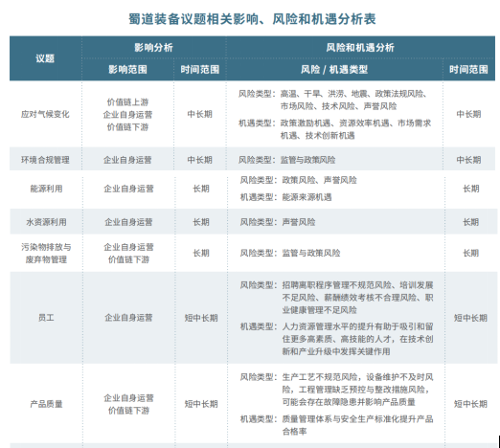This screenshot has width=500, height=448.
Task: Click the line "不足风险、薪酬绩效考核不合理风险、职"
Action: coord(357,298)
